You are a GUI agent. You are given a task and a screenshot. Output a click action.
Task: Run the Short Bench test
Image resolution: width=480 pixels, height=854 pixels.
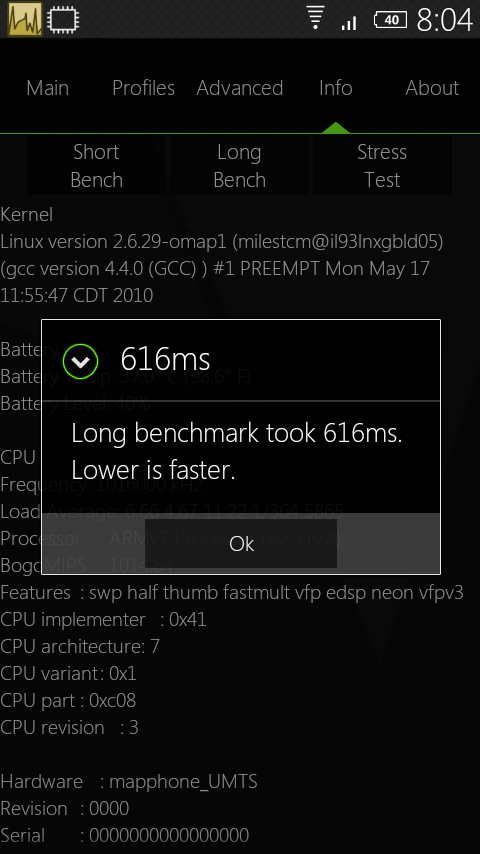click(x=96, y=166)
